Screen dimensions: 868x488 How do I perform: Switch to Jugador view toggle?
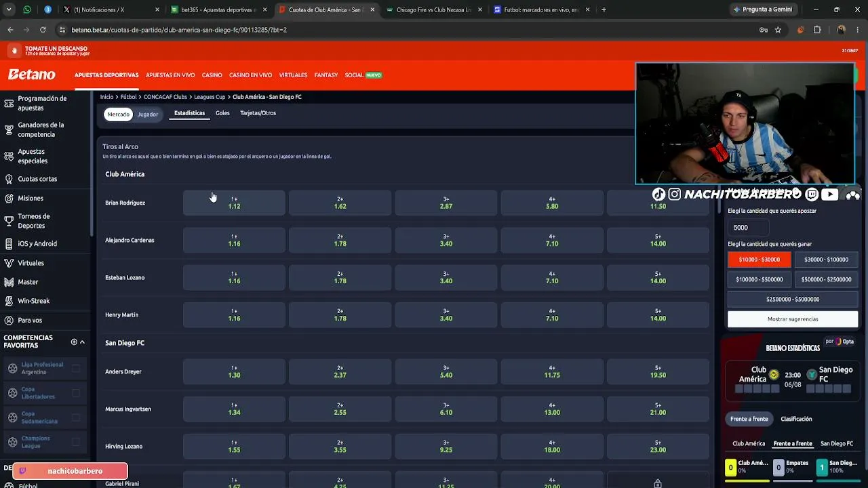[x=148, y=114]
